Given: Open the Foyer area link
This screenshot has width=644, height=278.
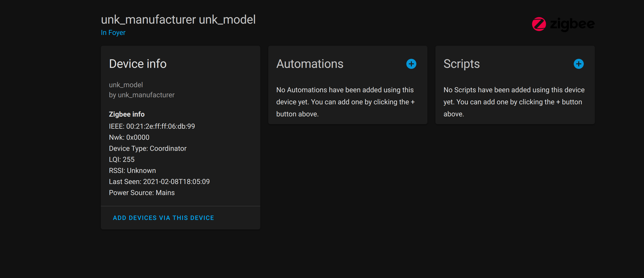Looking at the screenshot, I should (113, 32).
